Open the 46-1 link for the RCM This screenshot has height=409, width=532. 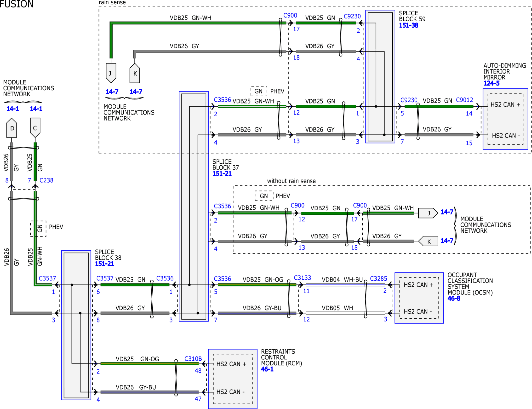(267, 369)
